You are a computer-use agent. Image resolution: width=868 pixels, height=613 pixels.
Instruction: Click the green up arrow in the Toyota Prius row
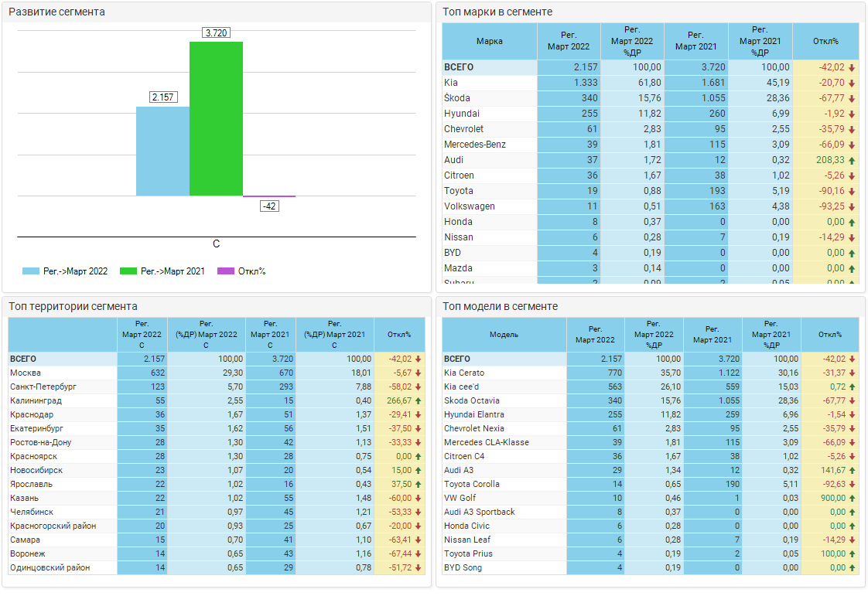click(852, 553)
